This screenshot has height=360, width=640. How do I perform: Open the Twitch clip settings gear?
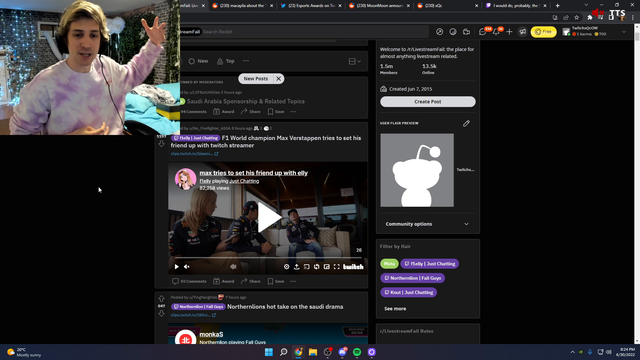287,267
